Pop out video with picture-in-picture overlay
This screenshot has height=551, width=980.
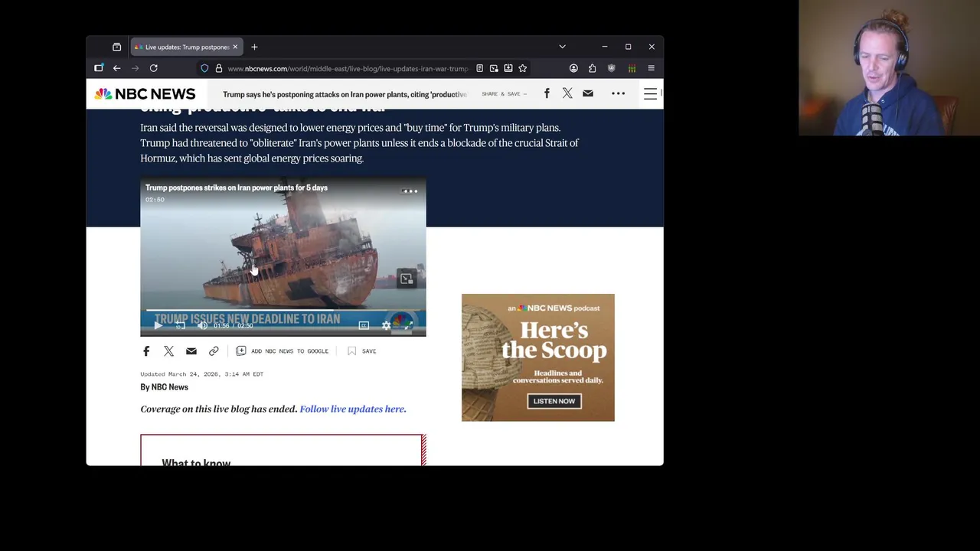pyautogui.click(x=407, y=279)
